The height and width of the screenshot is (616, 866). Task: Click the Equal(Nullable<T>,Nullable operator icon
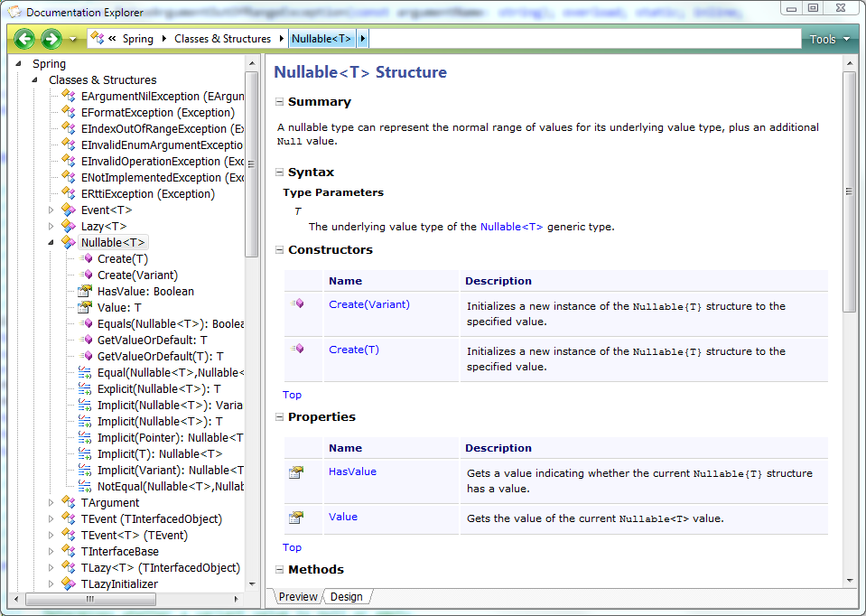click(x=85, y=372)
